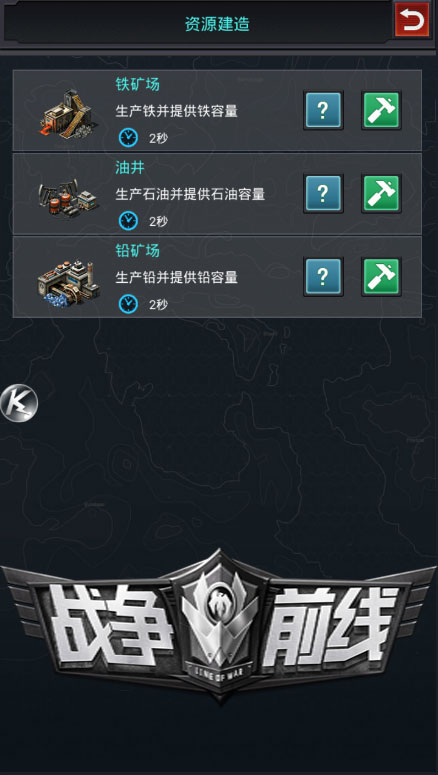Click the 铅矿场 title text
This screenshot has height=775, width=438.
point(137,251)
